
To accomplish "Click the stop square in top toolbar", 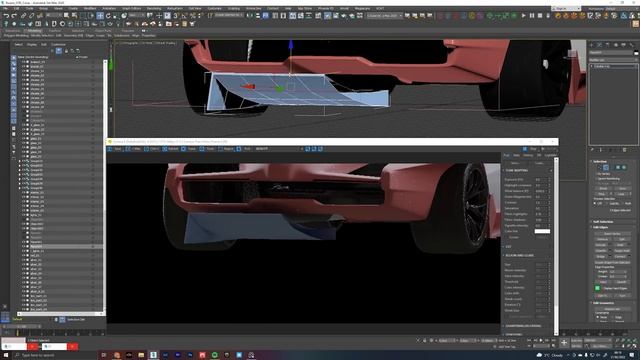I will 540,16.
